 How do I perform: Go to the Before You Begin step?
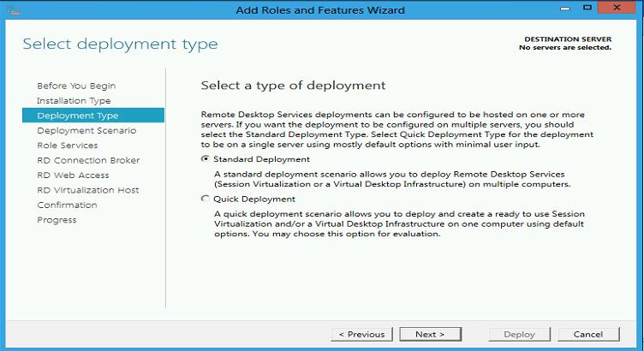(76, 86)
